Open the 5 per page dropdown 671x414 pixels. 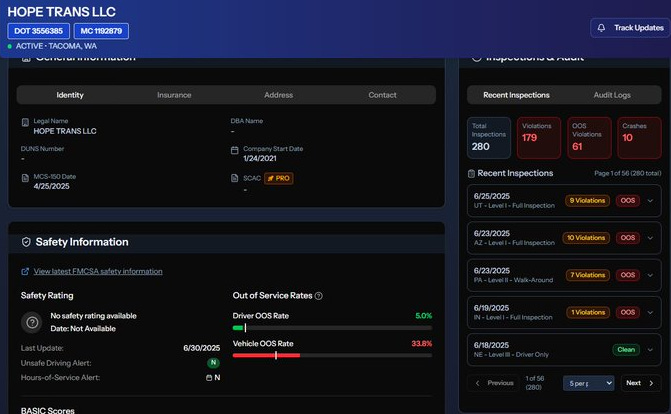click(x=588, y=383)
